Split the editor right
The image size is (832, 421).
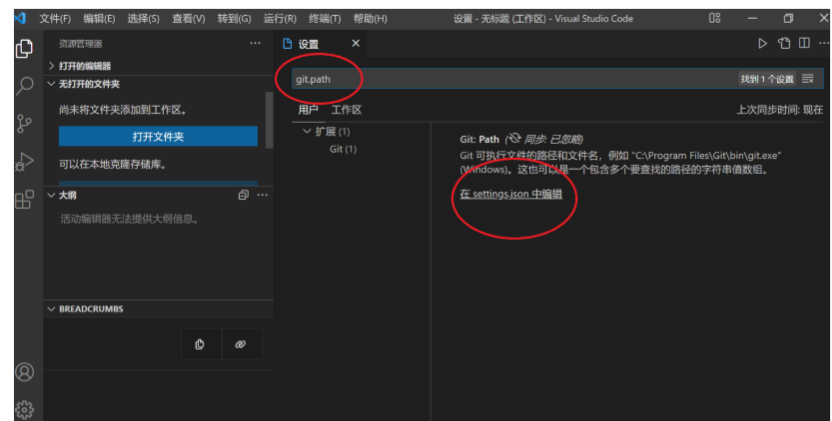[804, 43]
